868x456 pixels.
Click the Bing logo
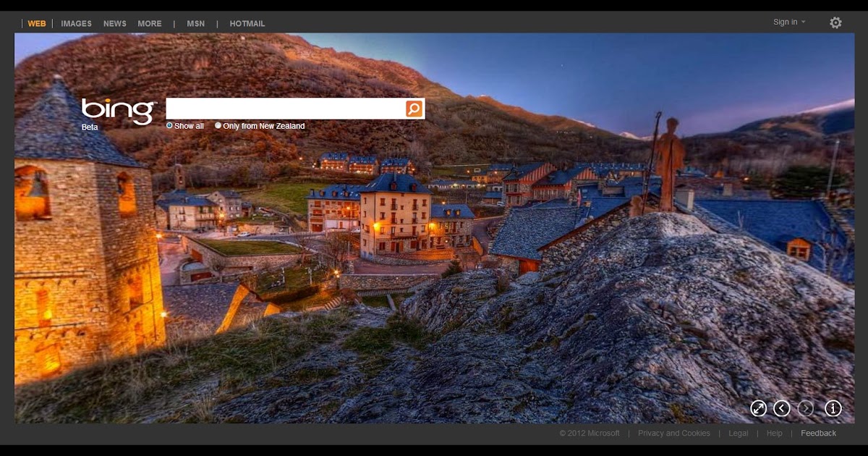coord(118,108)
